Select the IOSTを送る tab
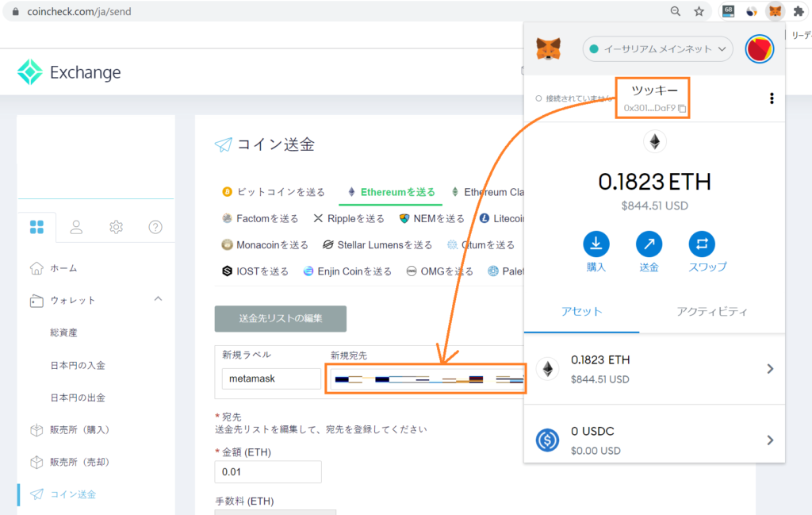The height and width of the screenshot is (515, 812). coord(255,271)
